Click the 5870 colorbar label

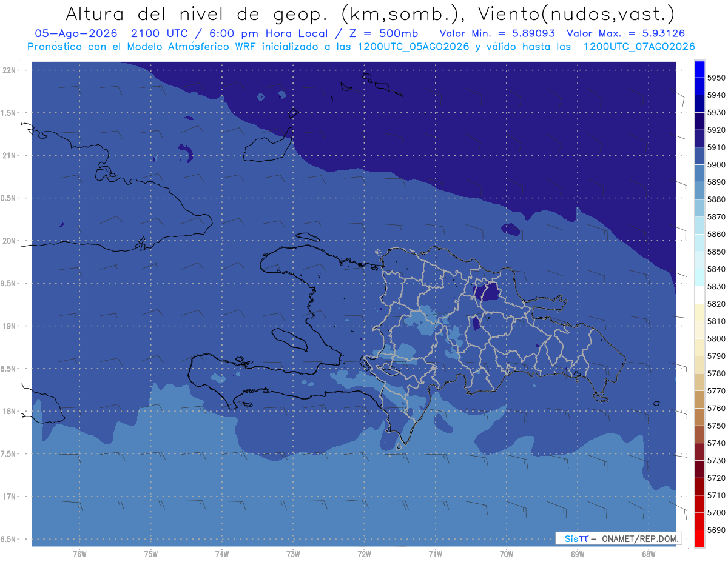tap(716, 216)
